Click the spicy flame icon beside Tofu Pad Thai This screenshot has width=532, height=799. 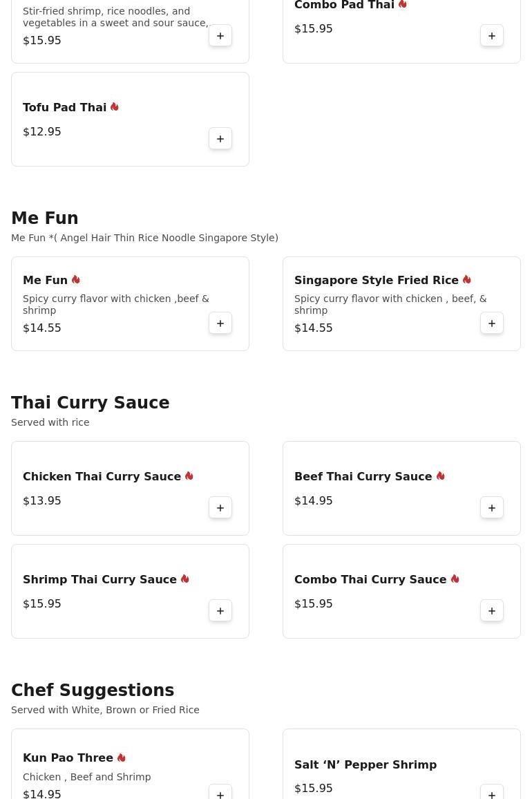(115, 107)
